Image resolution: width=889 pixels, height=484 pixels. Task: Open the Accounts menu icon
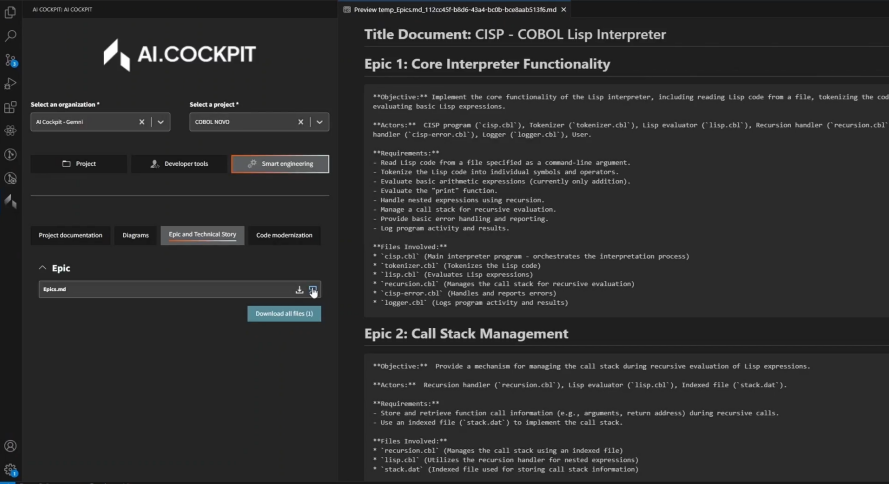click(10, 446)
